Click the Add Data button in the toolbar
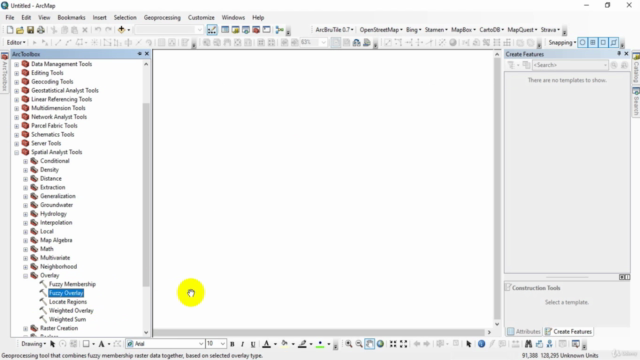 (121, 30)
